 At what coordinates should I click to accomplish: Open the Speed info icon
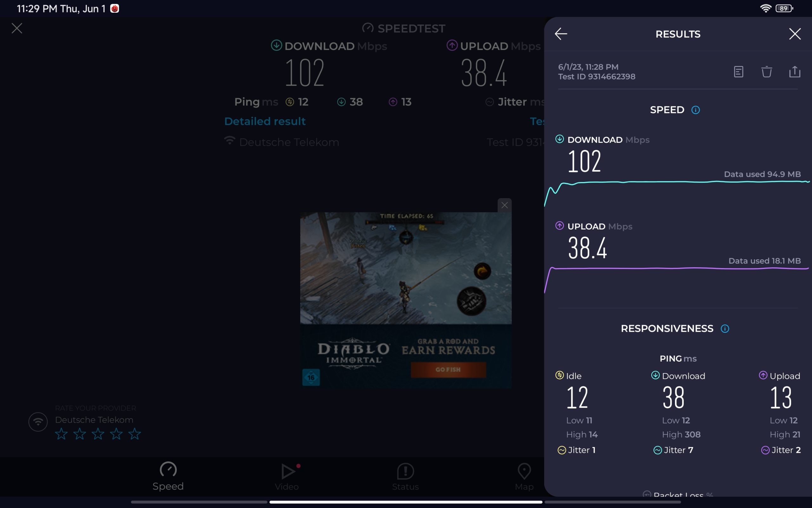point(696,110)
